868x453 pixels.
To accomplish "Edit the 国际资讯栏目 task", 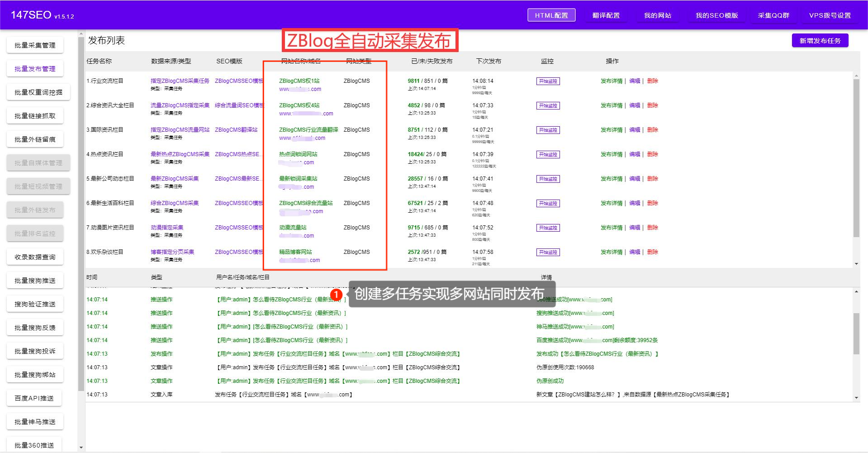I will [x=635, y=130].
